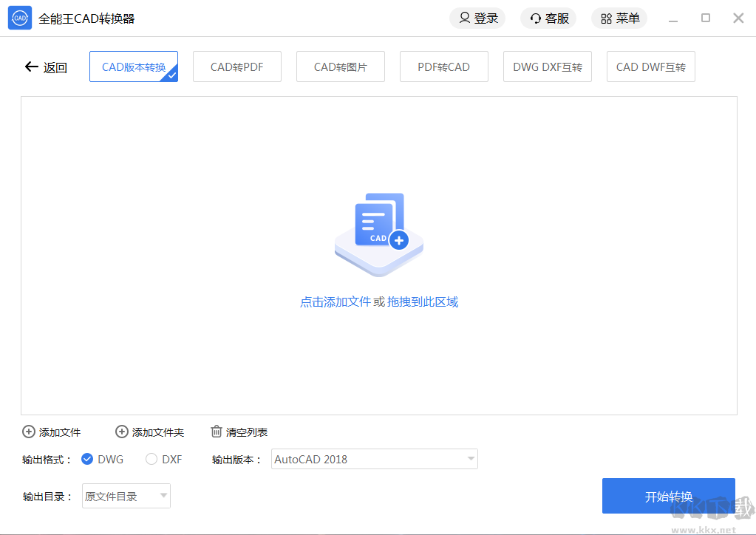Expand the 原文件目录 output directory dropdown

click(x=126, y=495)
